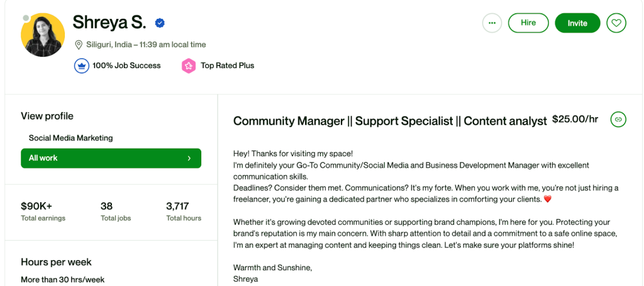Expand All work with the chevron arrow

(x=189, y=158)
